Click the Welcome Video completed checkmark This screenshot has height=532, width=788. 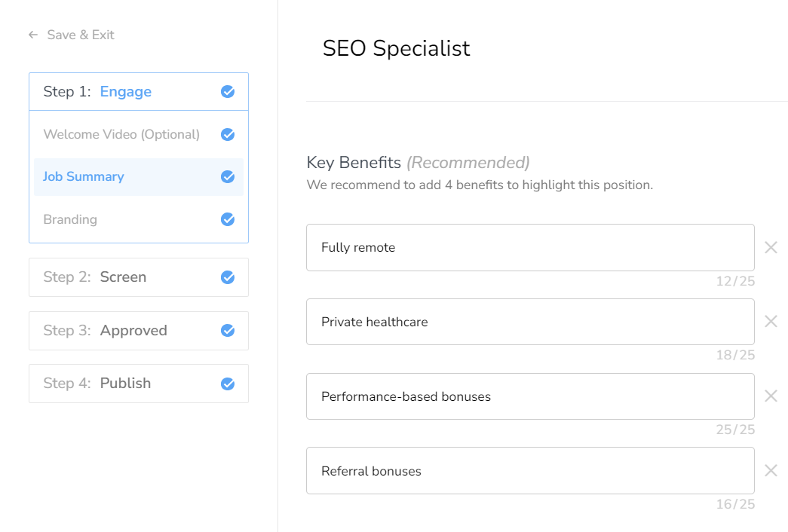[x=228, y=135]
